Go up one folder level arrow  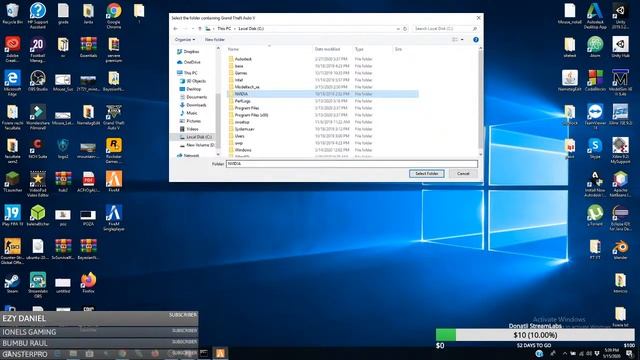[200, 29]
